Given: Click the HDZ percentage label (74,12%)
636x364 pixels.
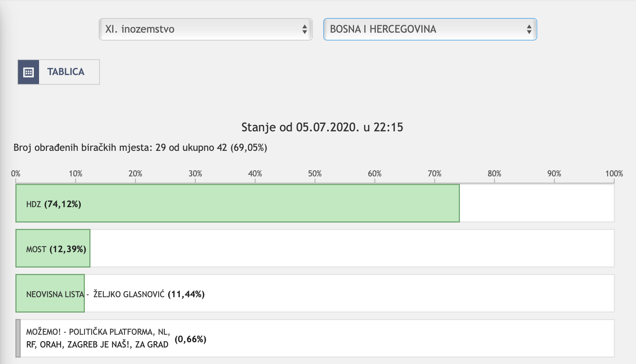Looking at the screenshot, I should [x=63, y=205].
